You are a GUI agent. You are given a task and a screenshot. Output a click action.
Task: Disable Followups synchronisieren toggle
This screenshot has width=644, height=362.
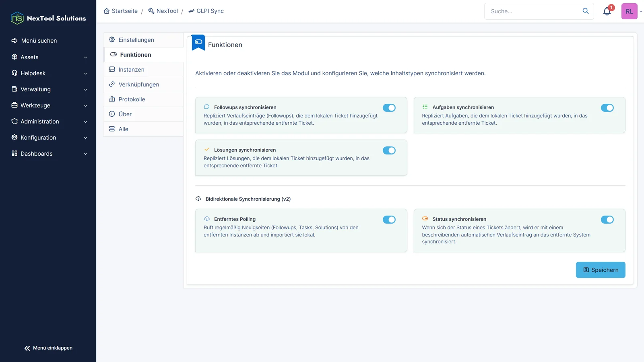point(389,108)
